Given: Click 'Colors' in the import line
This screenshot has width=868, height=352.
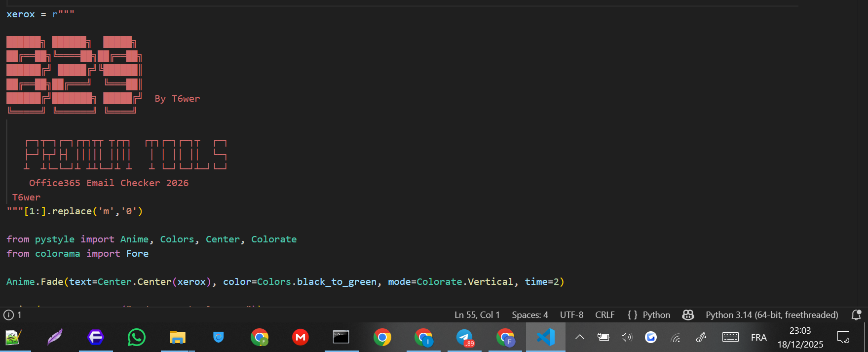Looking at the screenshot, I should point(177,239).
